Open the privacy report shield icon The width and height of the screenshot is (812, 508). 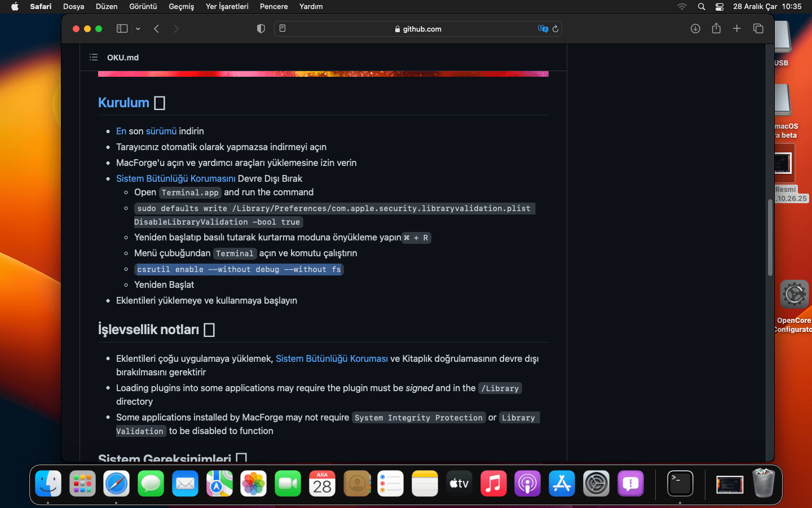tap(261, 29)
